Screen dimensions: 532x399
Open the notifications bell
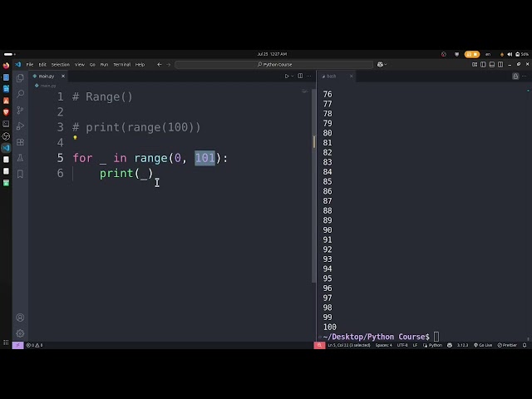coord(525,345)
